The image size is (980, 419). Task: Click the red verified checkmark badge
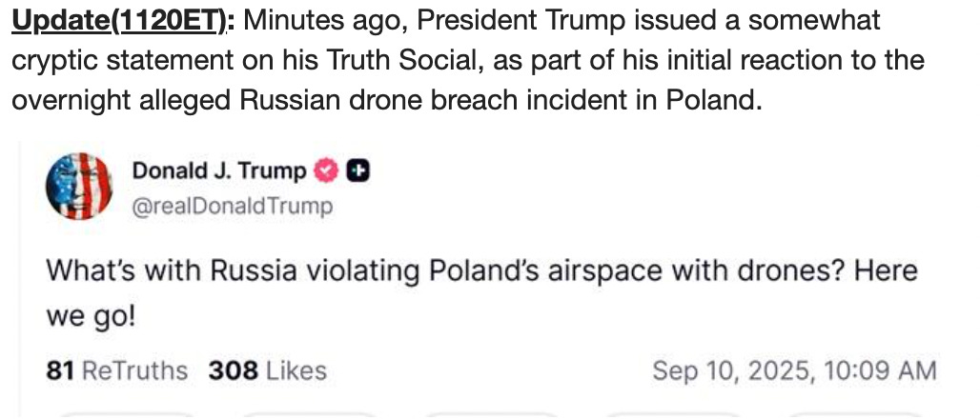click(327, 171)
